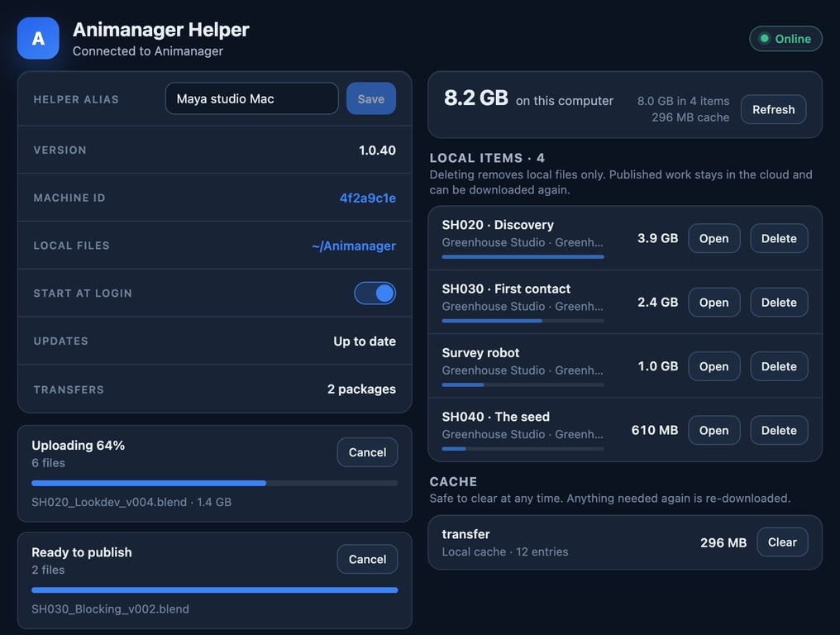Clear the transfer cache
Viewport: 840px width, 635px height.
tap(781, 542)
